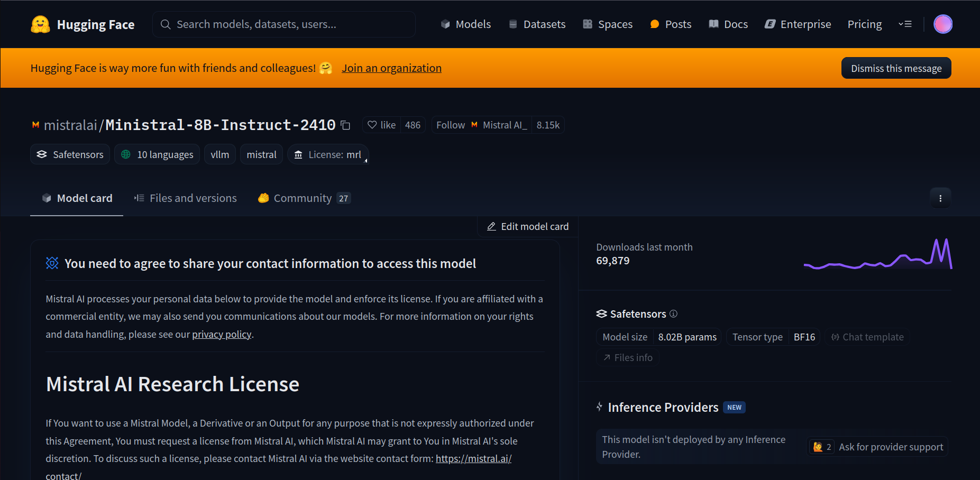Click the 2 supporters count badge
The image size is (980, 480).
pos(822,447)
